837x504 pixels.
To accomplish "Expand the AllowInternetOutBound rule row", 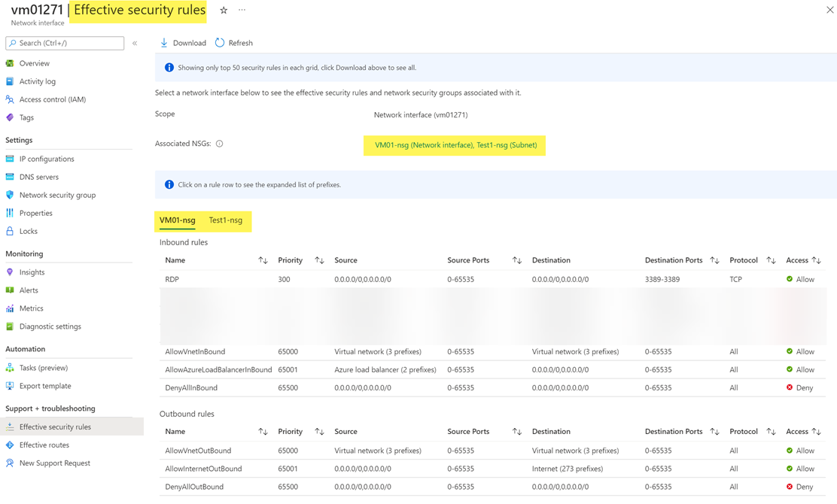I will pos(493,469).
